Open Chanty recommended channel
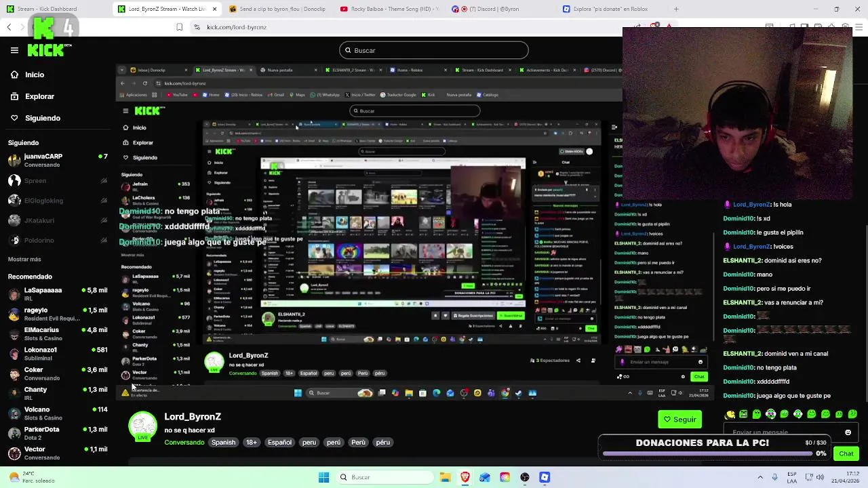The width and height of the screenshot is (868, 488). pyautogui.click(x=58, y=393)
